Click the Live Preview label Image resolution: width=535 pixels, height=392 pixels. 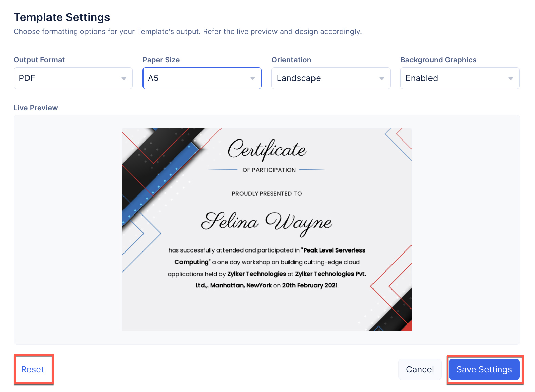pyautogui.click(x=36, y=108)
